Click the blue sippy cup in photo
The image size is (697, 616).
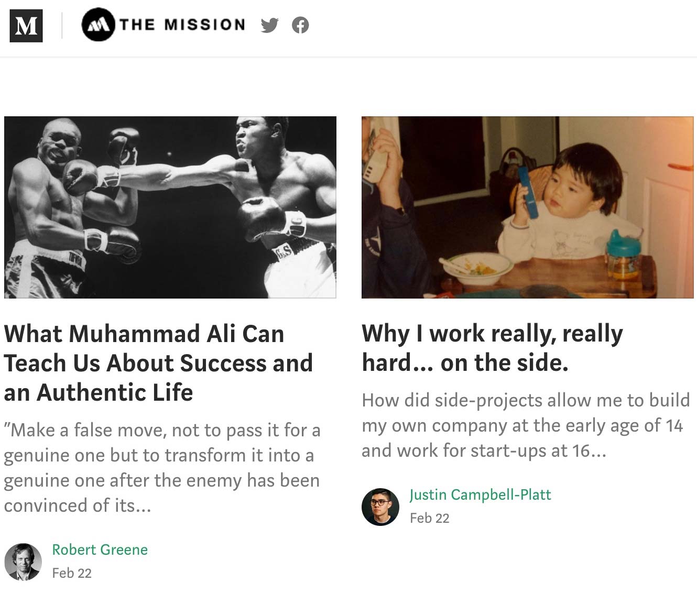623,255
